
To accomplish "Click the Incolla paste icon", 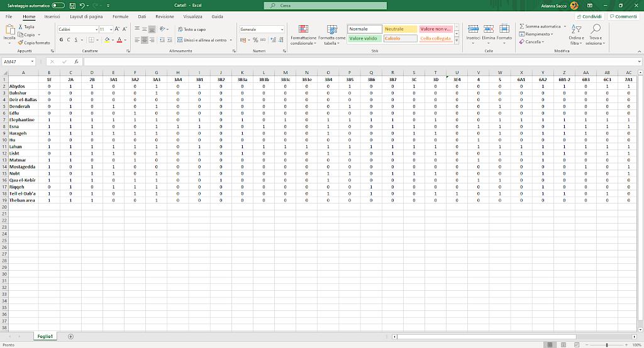I will pos(9,30).
